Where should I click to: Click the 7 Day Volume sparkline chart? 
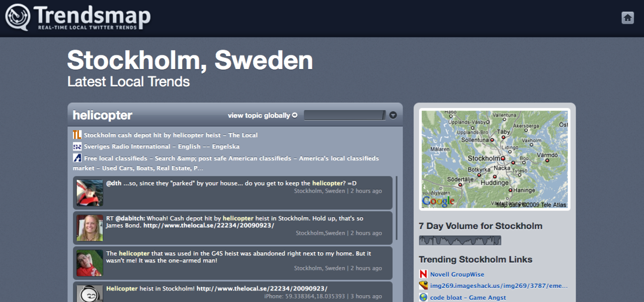pyautogui.click(x=460, y=241)
